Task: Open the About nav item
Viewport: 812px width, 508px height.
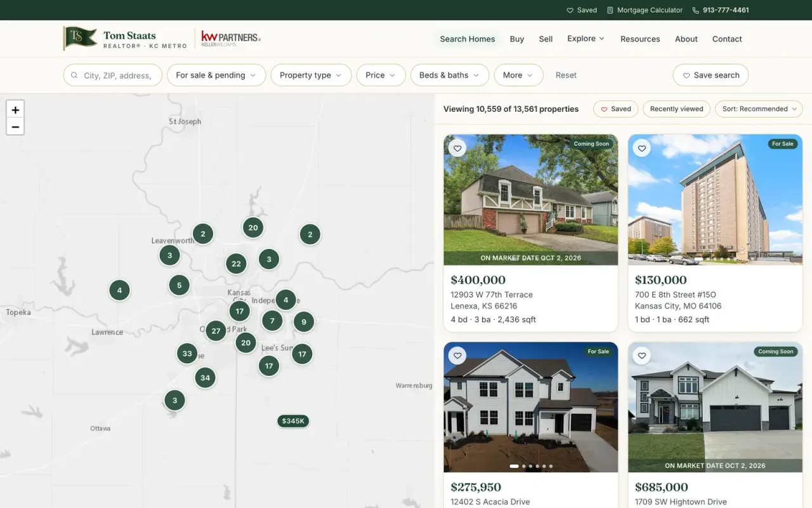Action: (686, 39)
